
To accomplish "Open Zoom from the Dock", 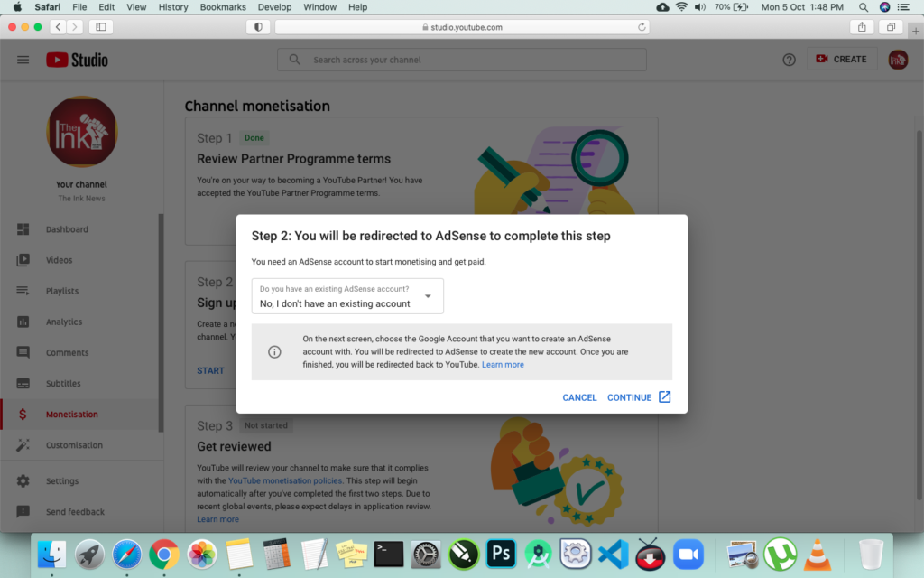I will (688, 555).
